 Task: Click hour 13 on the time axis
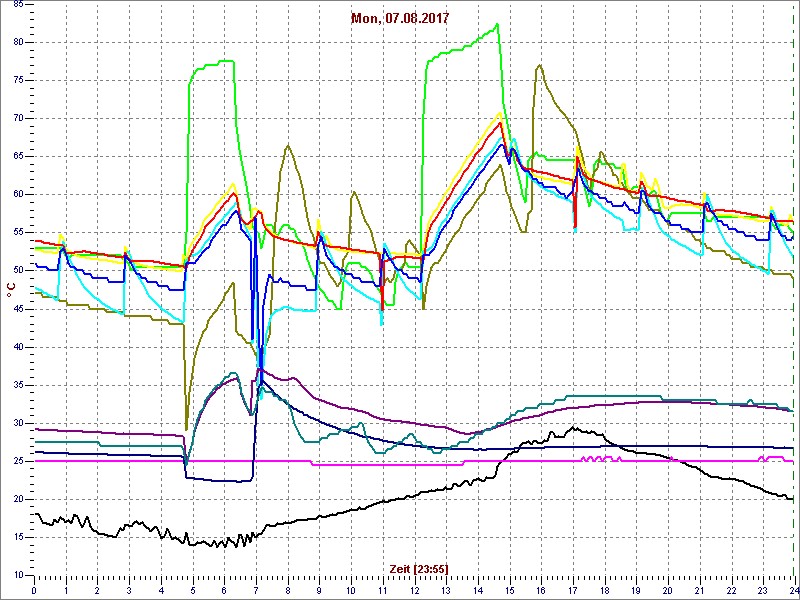point(445,590)
